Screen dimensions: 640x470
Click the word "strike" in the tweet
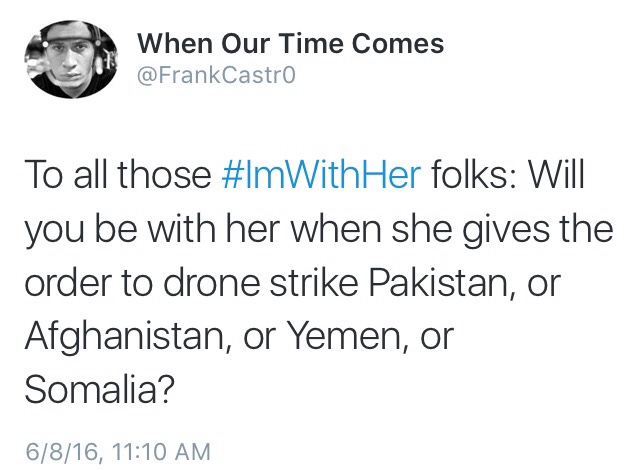point(310,283)
